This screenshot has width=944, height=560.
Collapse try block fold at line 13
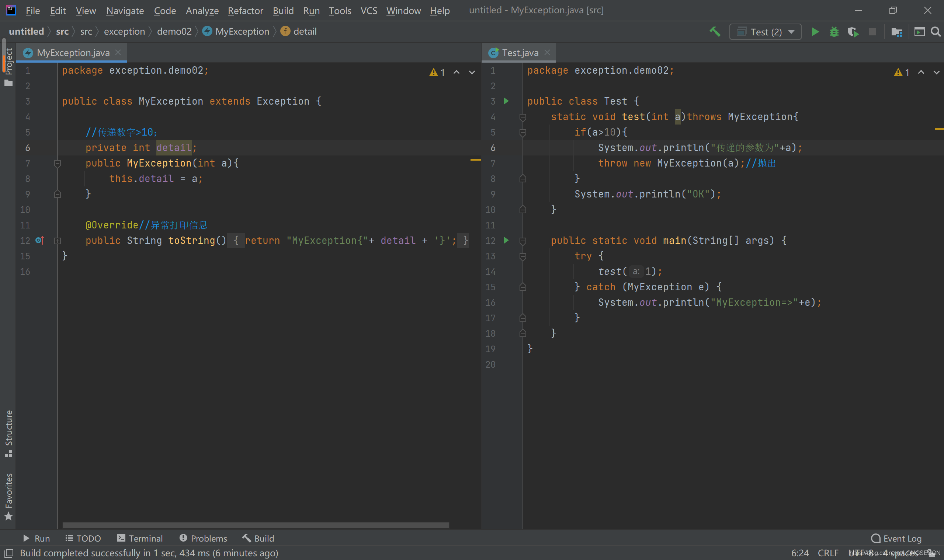pos(523,256)
